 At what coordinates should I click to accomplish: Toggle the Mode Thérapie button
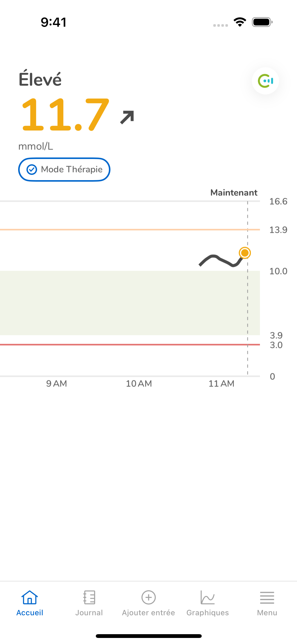pos(64,170)
